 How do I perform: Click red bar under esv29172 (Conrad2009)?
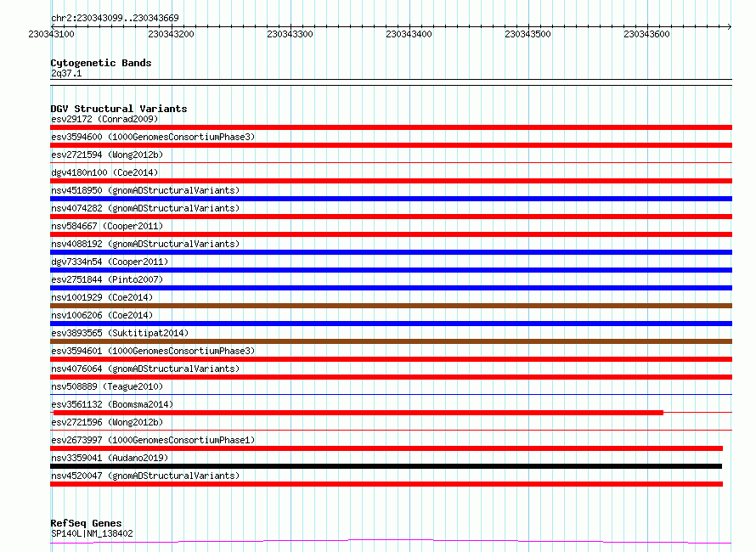point(391,127)
